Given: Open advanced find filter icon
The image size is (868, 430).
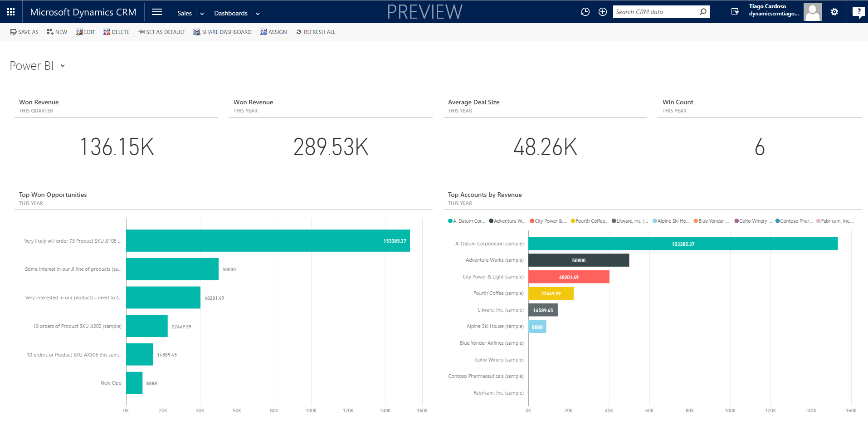Looking at the screenshot, I should [735, 12].
